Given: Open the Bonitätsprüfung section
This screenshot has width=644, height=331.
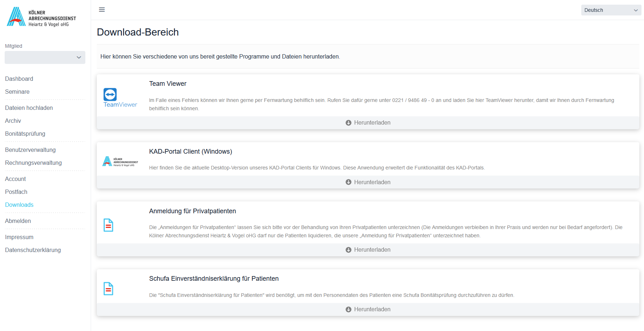Looking at the screenshot, I should coord(25,134).
